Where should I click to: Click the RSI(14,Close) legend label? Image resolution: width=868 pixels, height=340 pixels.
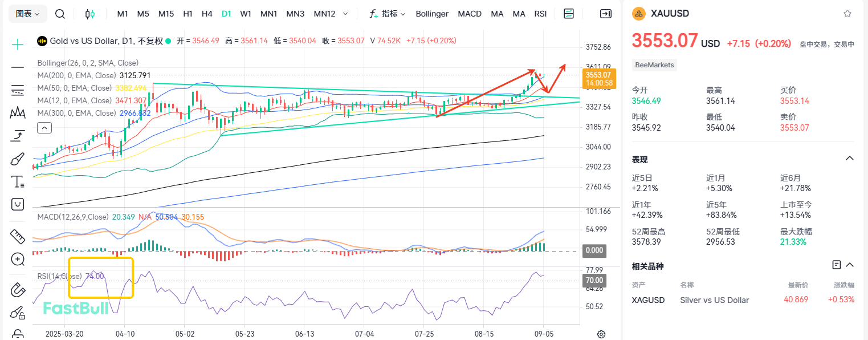[x=60, y=276]
